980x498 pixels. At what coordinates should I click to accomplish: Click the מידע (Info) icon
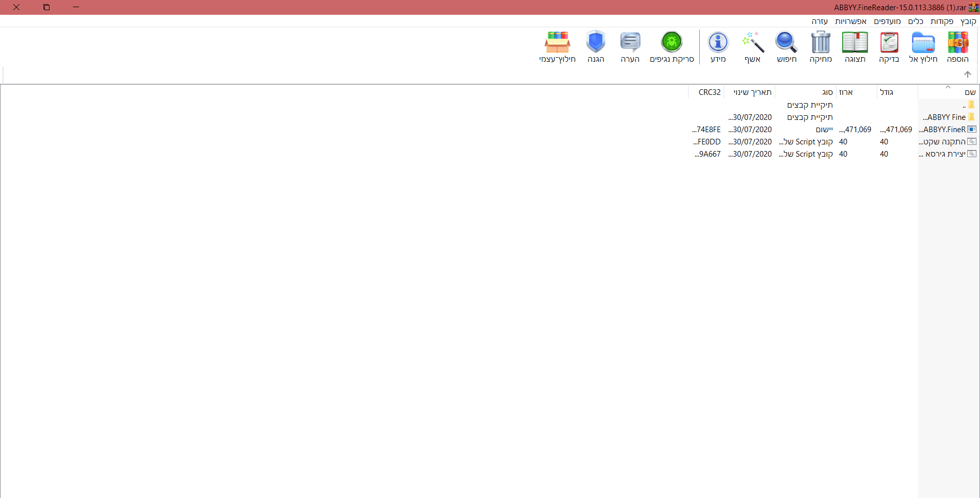coord(718,47)
